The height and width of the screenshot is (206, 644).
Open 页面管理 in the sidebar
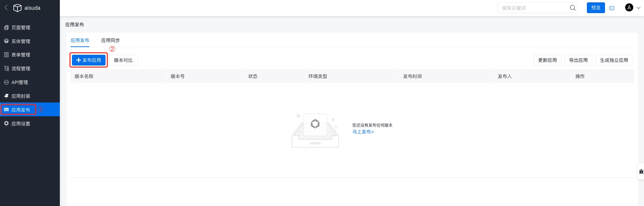pos(21,28)
